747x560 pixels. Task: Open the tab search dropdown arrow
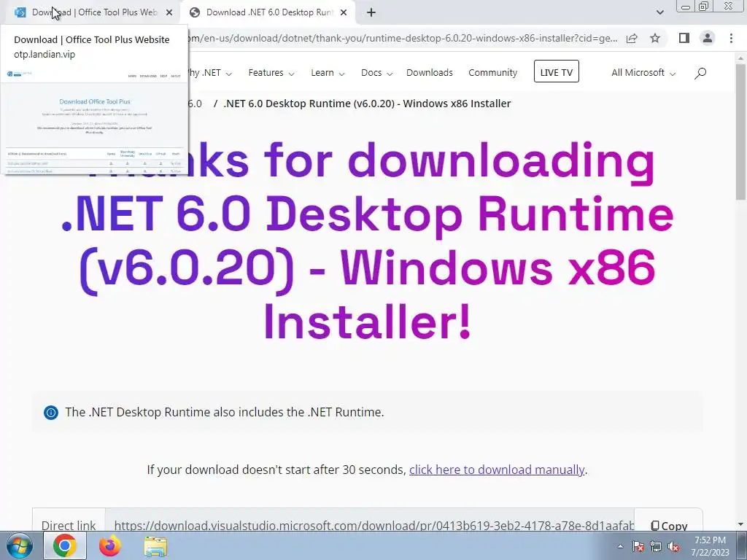[659, 13]
